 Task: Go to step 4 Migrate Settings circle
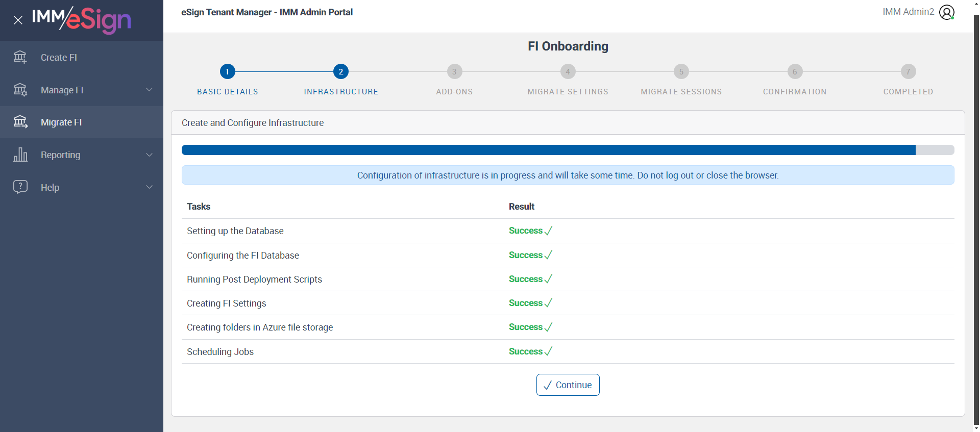[568, 71]
